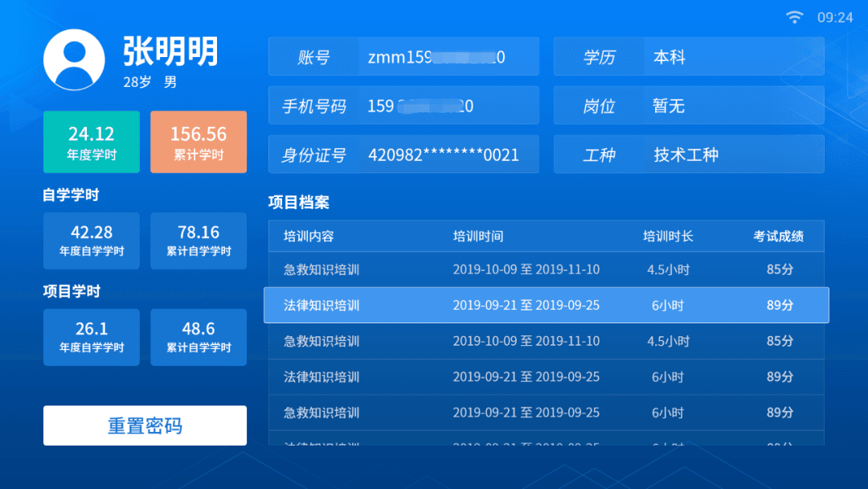Select the 岗位 field showing 暂无
Viewport: 868px width, 489px height.
pyautogui.click(x=689, y=106)
